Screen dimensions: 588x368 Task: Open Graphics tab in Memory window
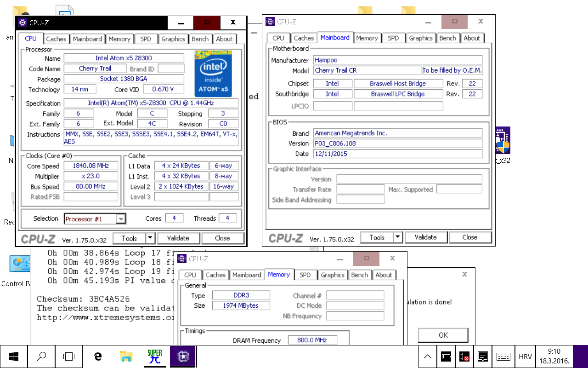click(333, 275)
